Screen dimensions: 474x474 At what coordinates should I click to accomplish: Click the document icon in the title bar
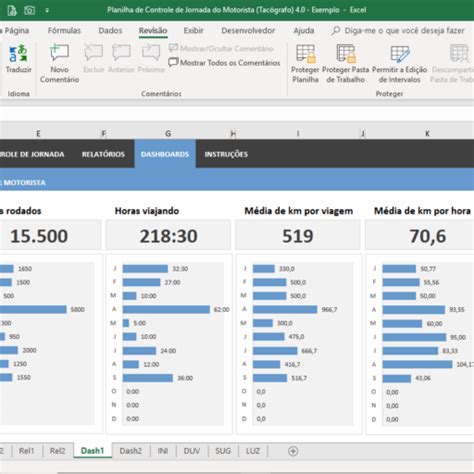pos(12,10)
